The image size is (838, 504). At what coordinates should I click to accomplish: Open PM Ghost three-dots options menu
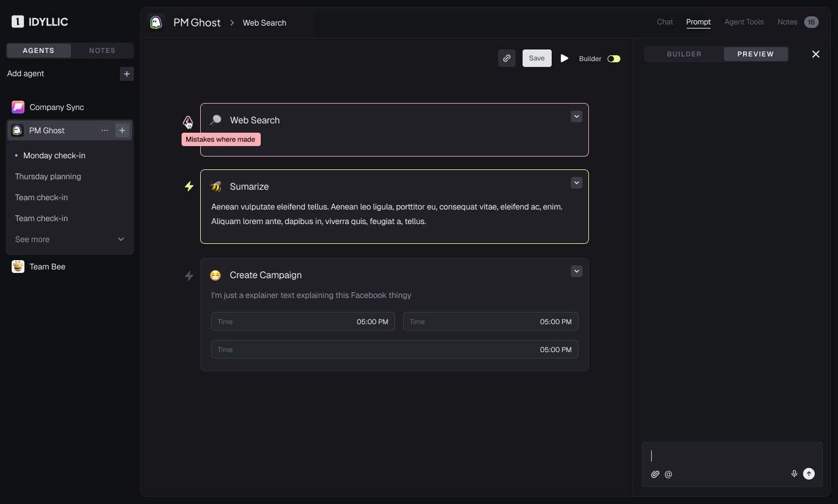pyautogui.click(x=105, y=130)
